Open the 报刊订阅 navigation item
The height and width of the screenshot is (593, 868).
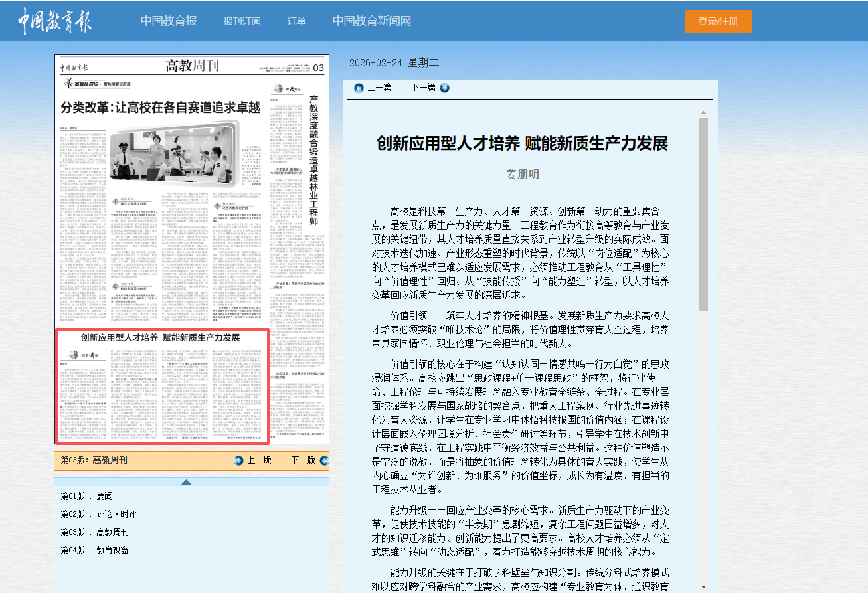pyautogui.click(x=242, y=21)
